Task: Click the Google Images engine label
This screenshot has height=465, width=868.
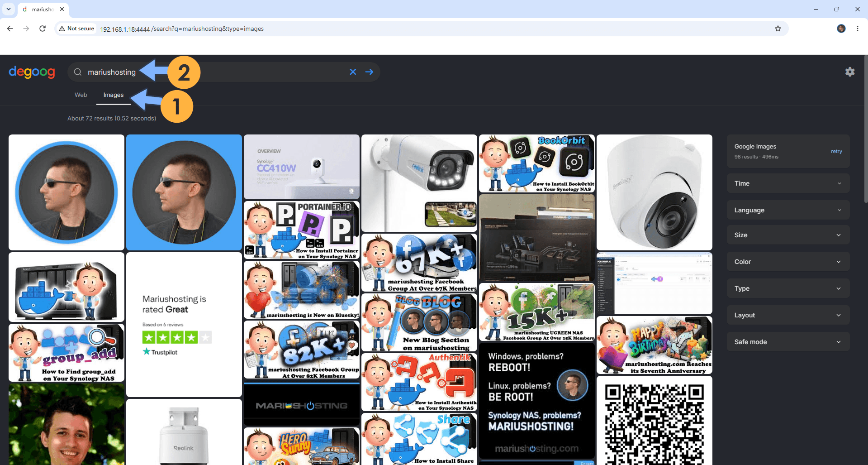Action: (x=755, y=146)
